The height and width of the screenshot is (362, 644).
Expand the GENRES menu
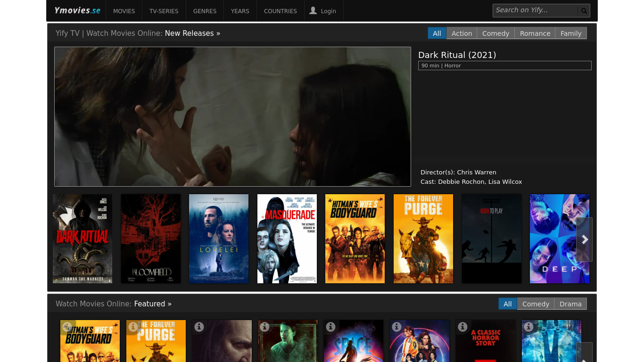pyautogui.click(x=205, y=11)
